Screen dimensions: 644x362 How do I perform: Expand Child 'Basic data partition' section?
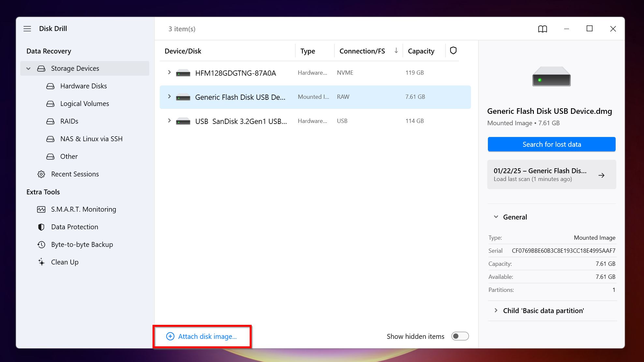click(496, 310)
